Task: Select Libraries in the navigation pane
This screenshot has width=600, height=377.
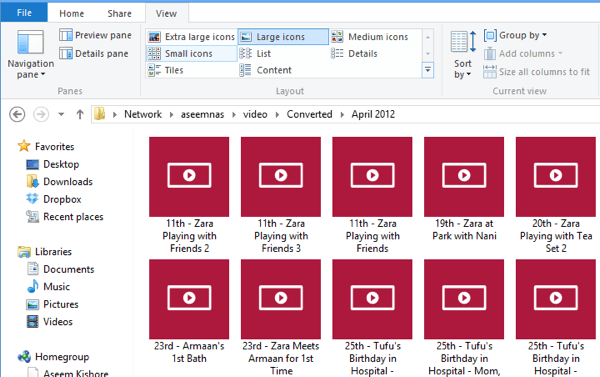Action: click(45, 251)
